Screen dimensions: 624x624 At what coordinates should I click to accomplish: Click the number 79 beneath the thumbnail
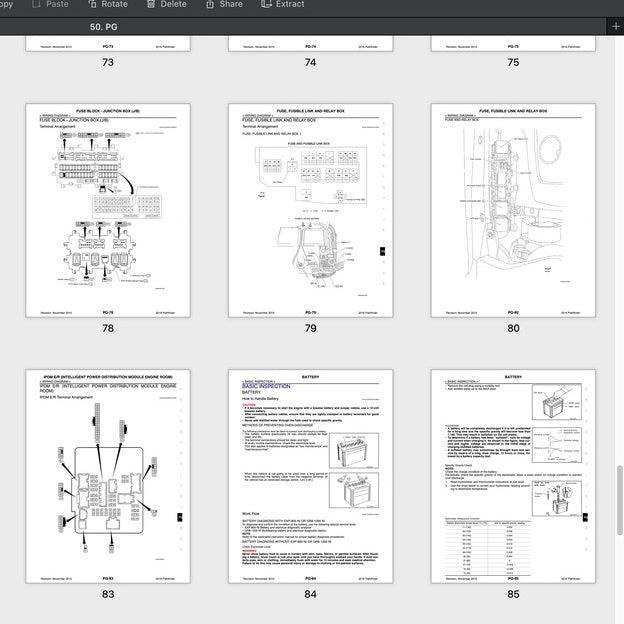pyautogui.click(x=310, y=328)
